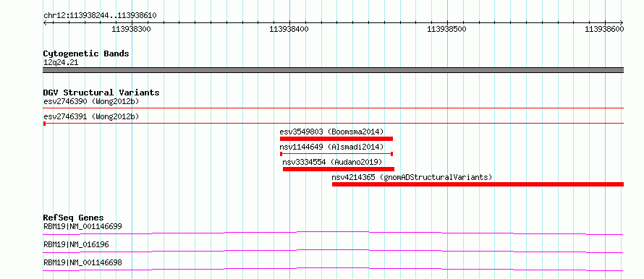Screen dimensions: 644x279
Task: Click nsv1144649 right endpoint square
Action: pos(392,154)
